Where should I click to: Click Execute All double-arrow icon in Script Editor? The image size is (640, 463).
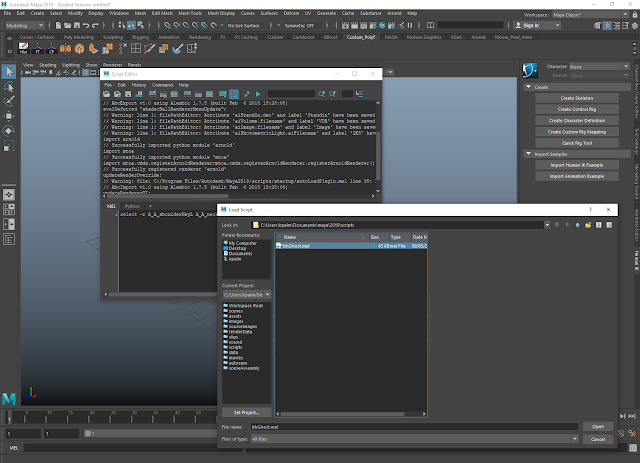247,94
